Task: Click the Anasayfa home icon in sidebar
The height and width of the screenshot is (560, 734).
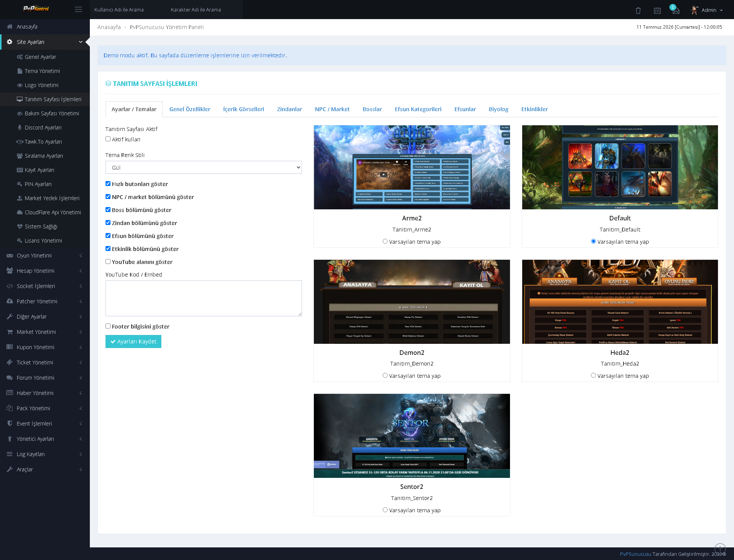Action: 10,27
